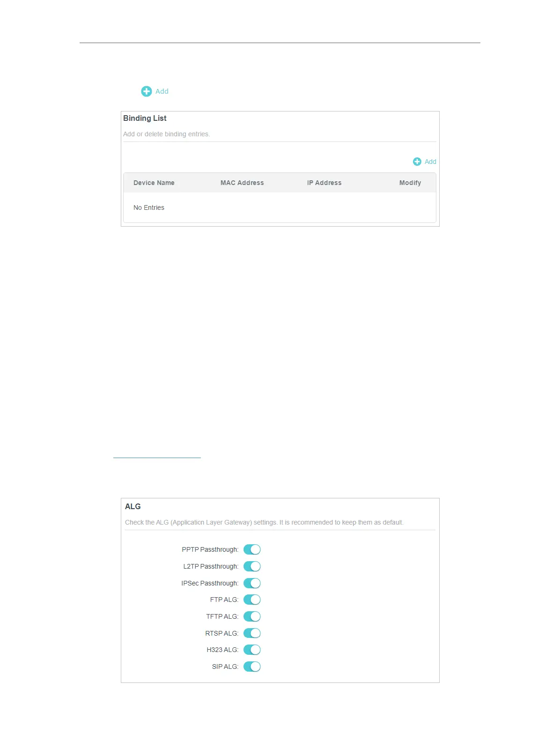Click the IP Address column header
The image size is (560, 741).
(324, 183)
